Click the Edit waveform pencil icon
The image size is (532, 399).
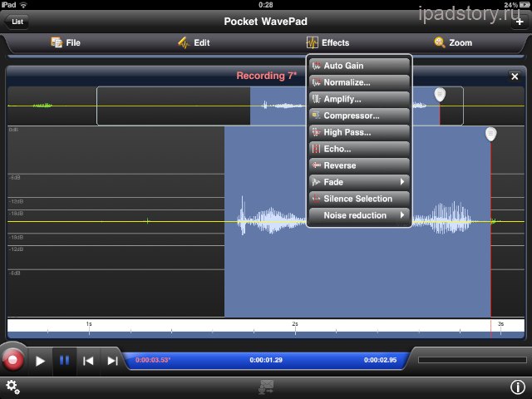coord(184,42)
